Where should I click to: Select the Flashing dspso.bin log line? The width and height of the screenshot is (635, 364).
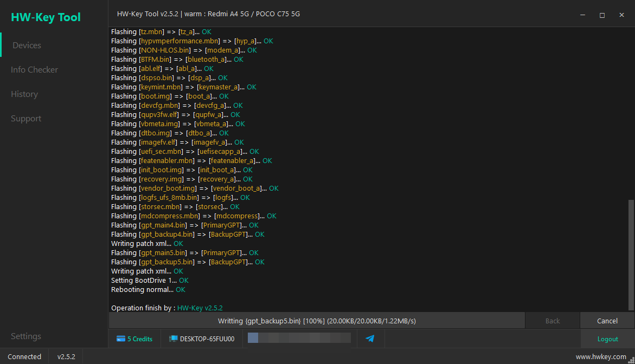169,77
